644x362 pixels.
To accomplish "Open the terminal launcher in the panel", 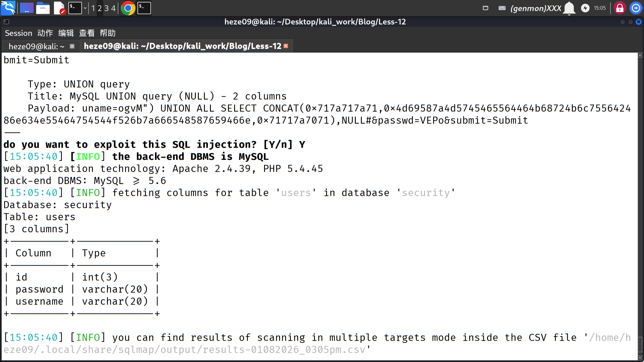I will pyautogui.click(x=75, y=8).
